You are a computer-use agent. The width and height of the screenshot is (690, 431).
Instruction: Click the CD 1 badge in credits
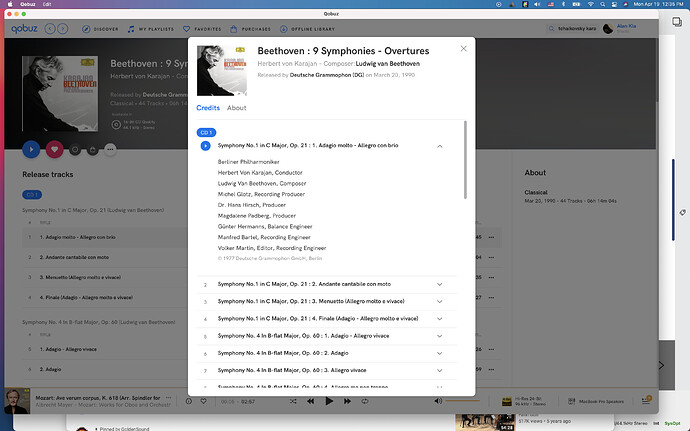[x=206, y=133]
